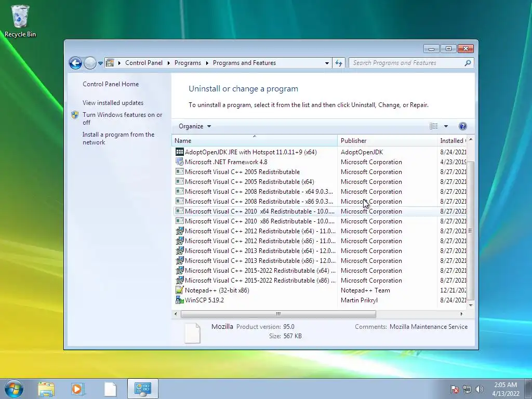Sort by the Name column header
The width and height of the screenshot is (532, 399).
coord(255,140)
